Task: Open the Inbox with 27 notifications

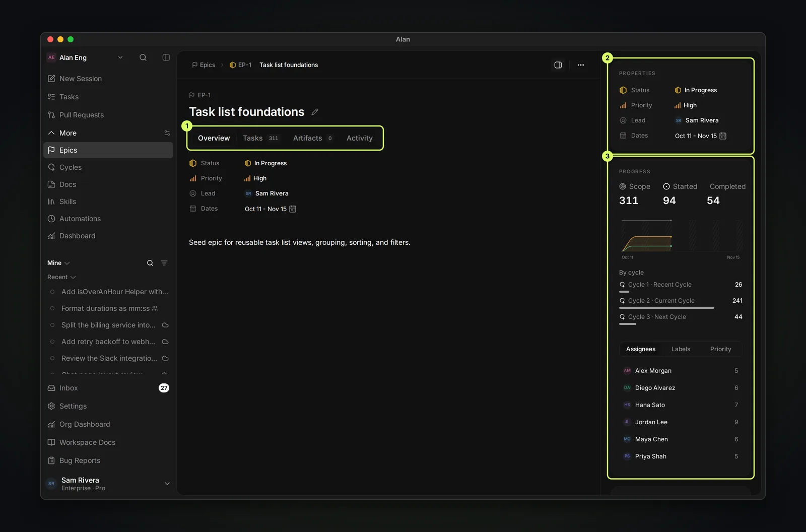Action: click(108, 388)
